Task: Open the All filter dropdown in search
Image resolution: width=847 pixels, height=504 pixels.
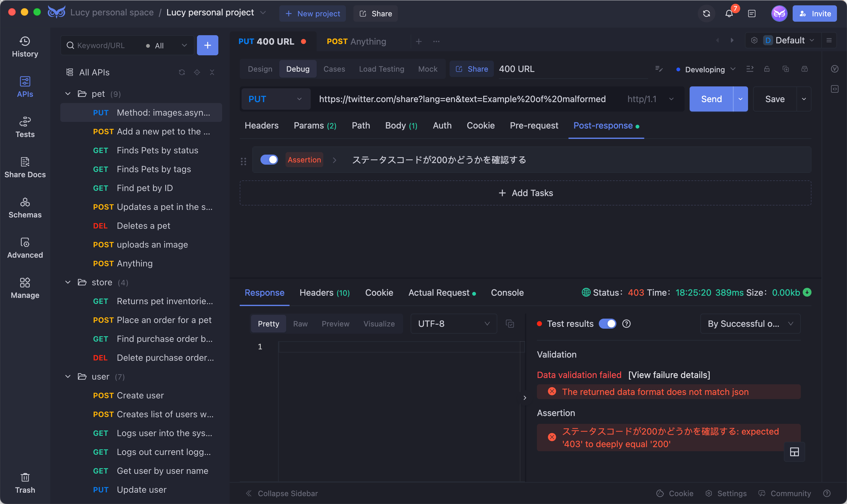Action: (166, 45)
